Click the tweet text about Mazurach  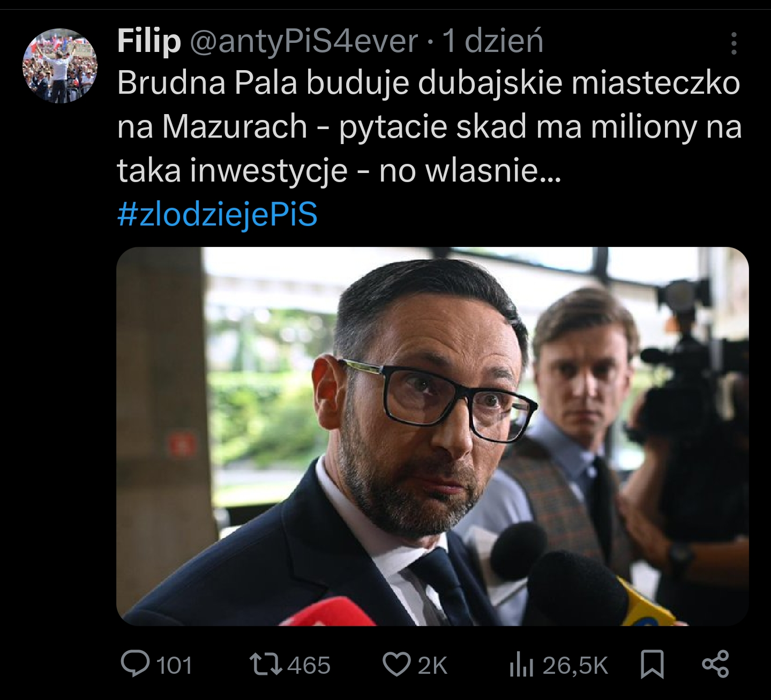point(429,126)
